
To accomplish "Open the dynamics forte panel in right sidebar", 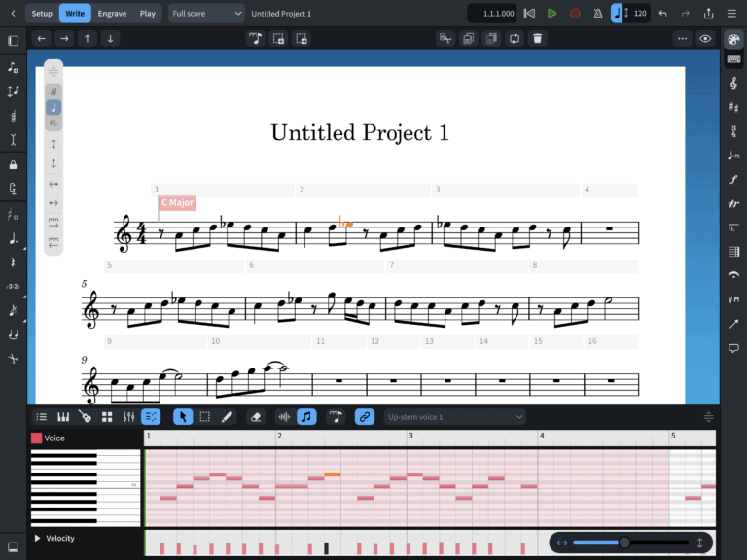I will pos(733,180).
